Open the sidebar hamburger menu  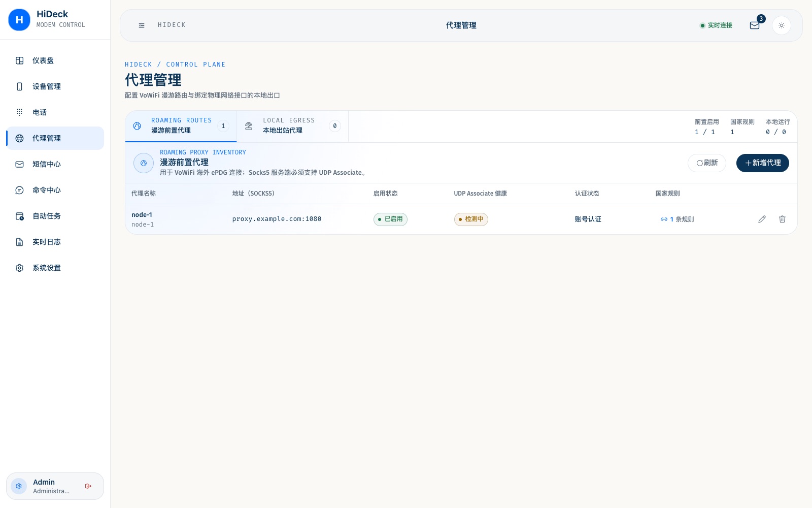click(142, 25)
